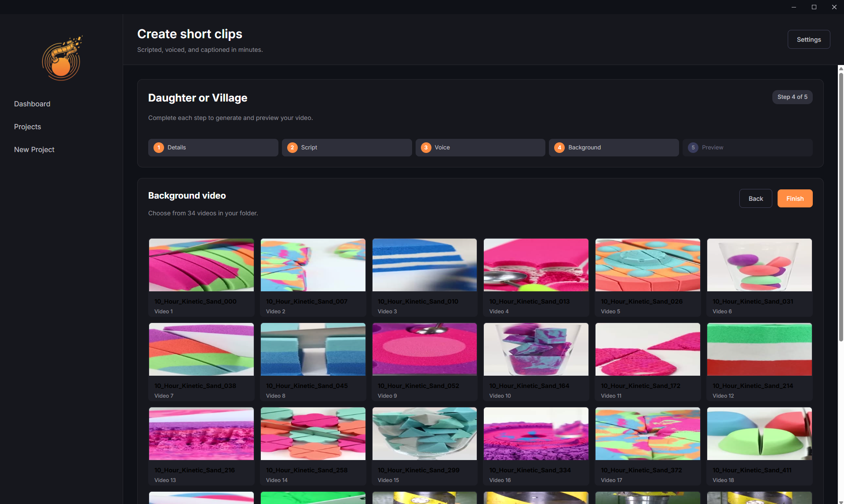Click the app logo in the sidebar

[62, 58]
